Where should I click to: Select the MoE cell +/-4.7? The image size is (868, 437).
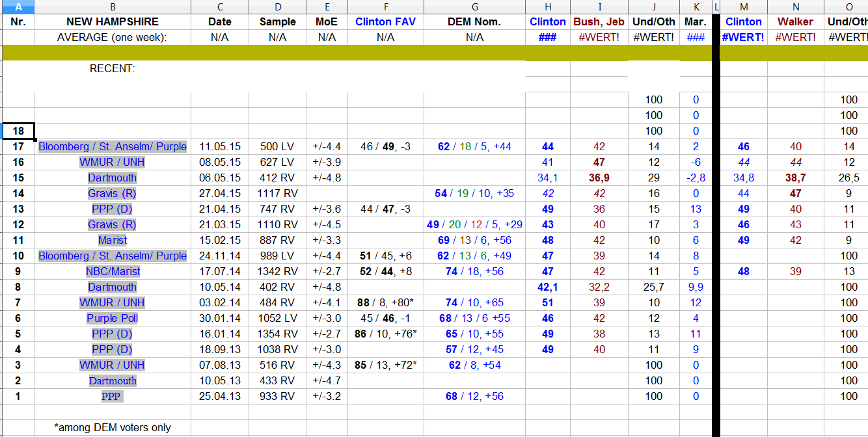click(x=327, y=380)
